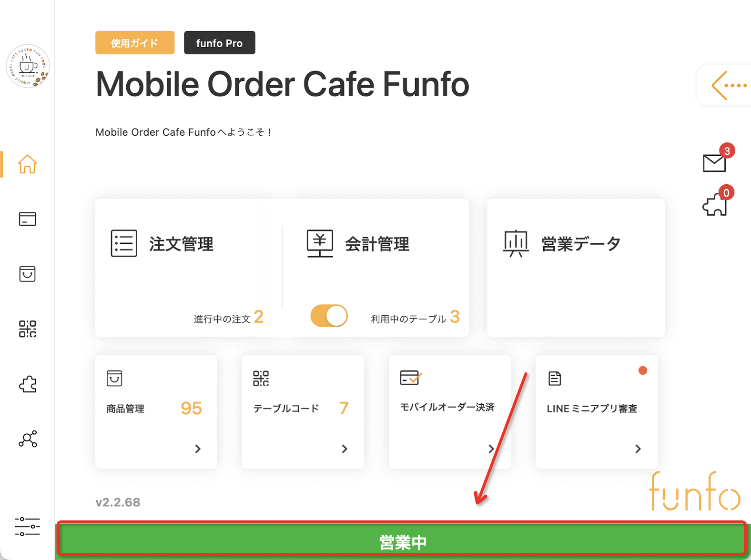The width and height of the screenshot is (751, 560).
Task: Click the 利用中のテーブル count 3
Action: [455, 317]
